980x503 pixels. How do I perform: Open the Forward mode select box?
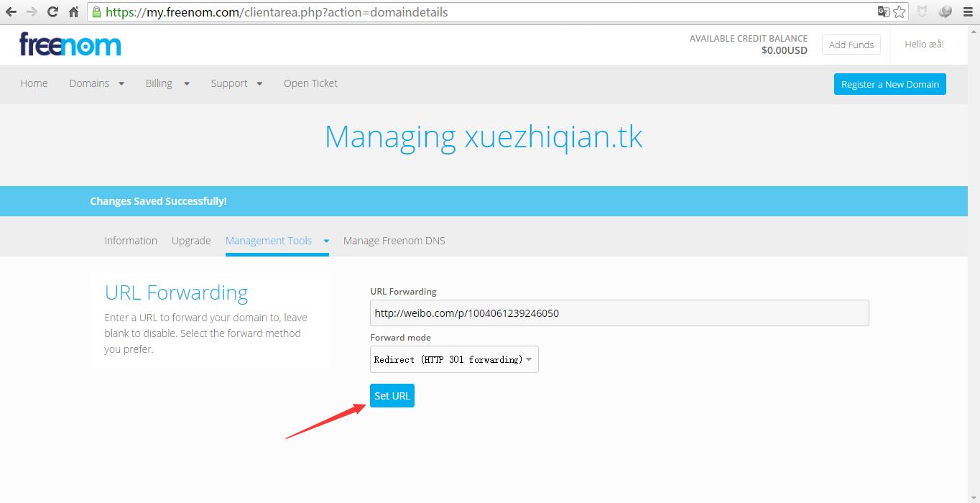[x=454, y=359]
